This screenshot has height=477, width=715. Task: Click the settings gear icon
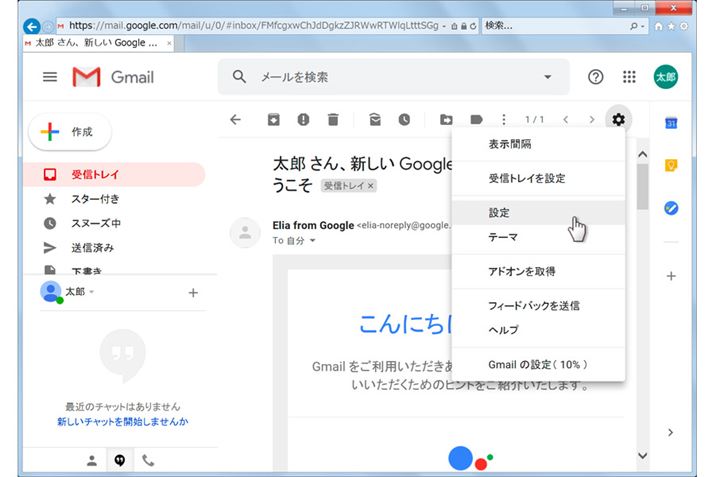pos(618,119)
